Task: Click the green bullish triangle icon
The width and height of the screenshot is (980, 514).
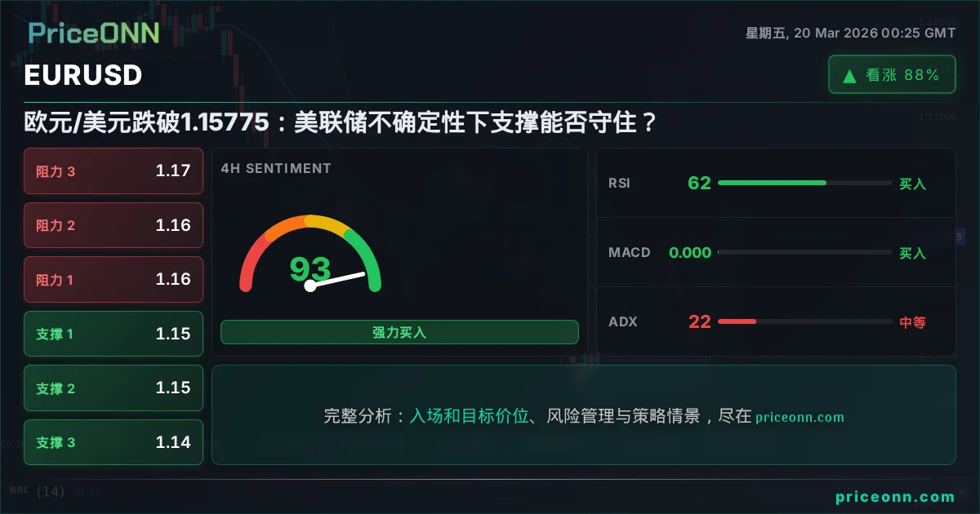Action: pyautogui.click(x=849, y=76)
